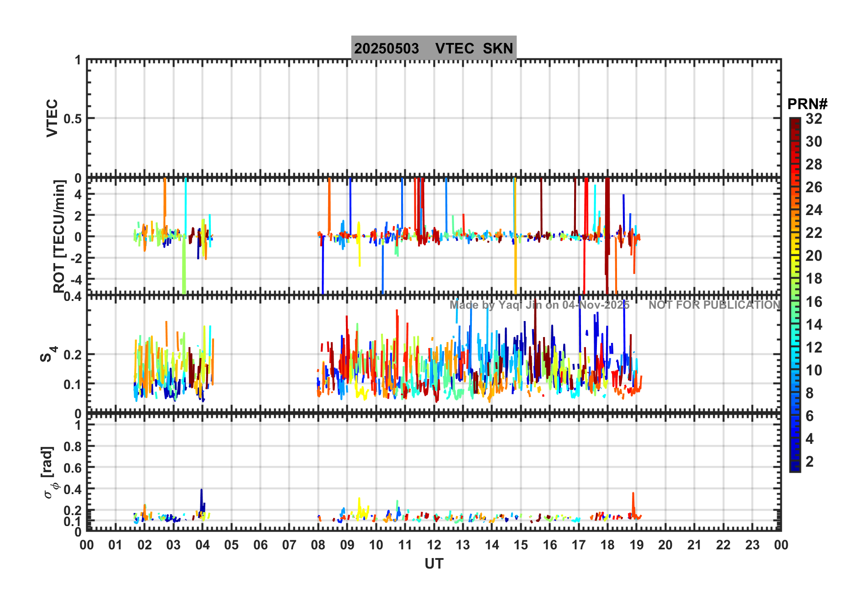Select PRN colorbar label "2"
Screen dimensions: 868x590
tap(810, 462)
